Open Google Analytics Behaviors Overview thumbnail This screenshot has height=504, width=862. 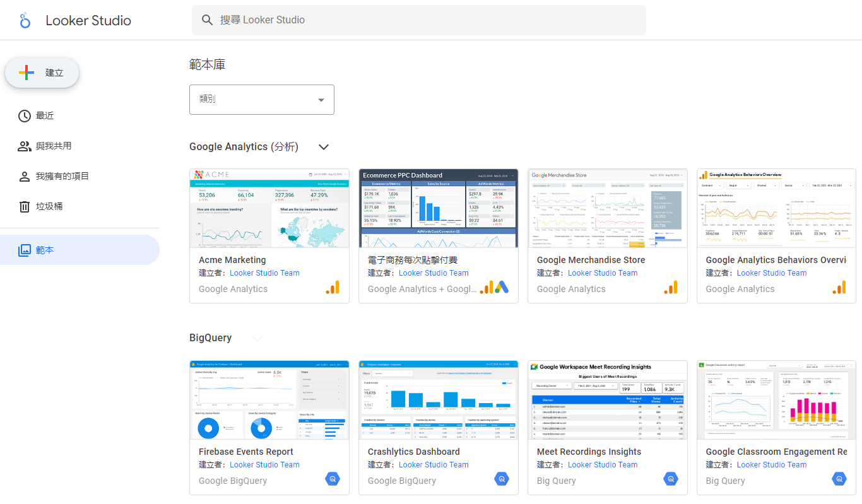coord(776,208)
